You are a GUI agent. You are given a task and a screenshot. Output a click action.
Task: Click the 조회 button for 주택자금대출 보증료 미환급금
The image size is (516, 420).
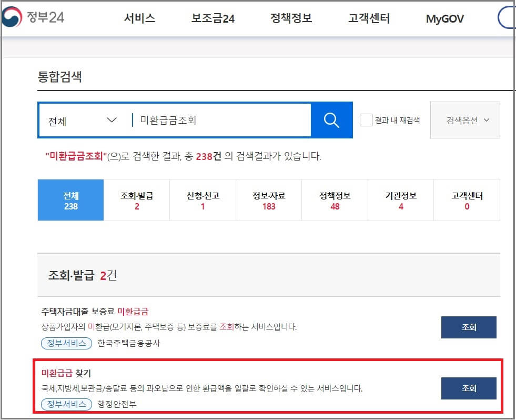[468, 327]
